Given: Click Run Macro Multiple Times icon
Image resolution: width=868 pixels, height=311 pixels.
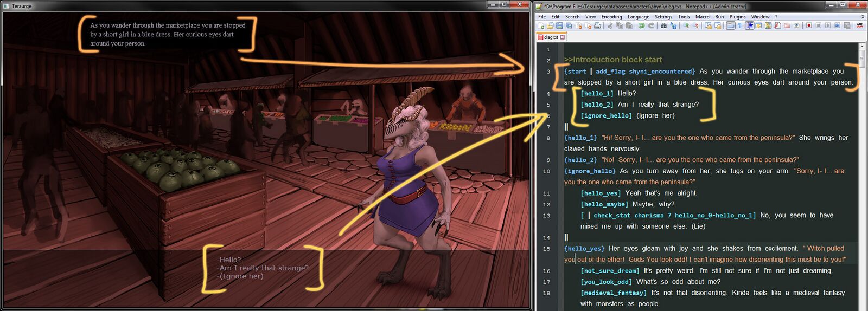Looking at the screenshot, I should click(x=837, y=25).
